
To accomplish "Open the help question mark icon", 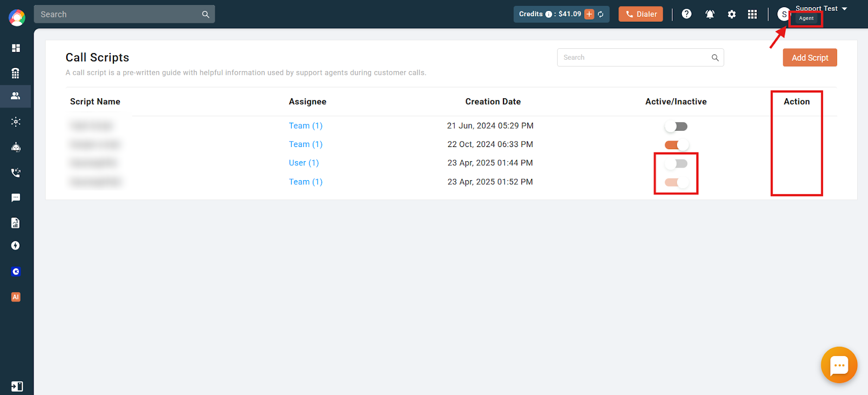I will tap(687, 14).
